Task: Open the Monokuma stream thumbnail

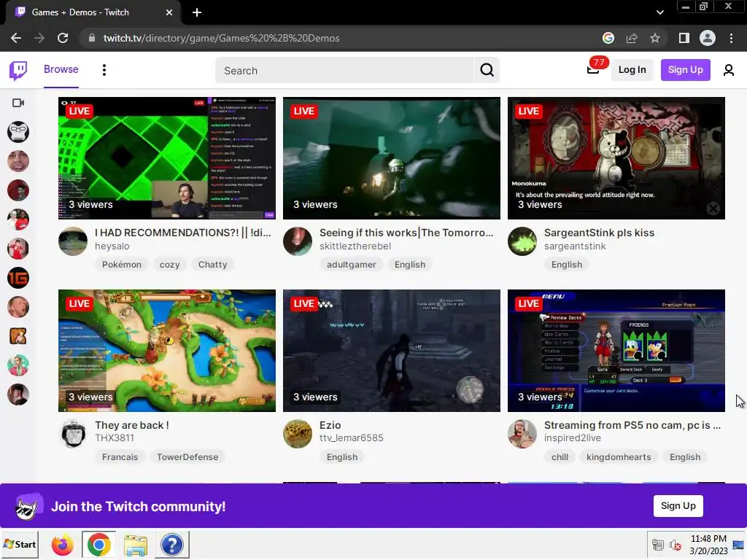Action: click(616, 158)
